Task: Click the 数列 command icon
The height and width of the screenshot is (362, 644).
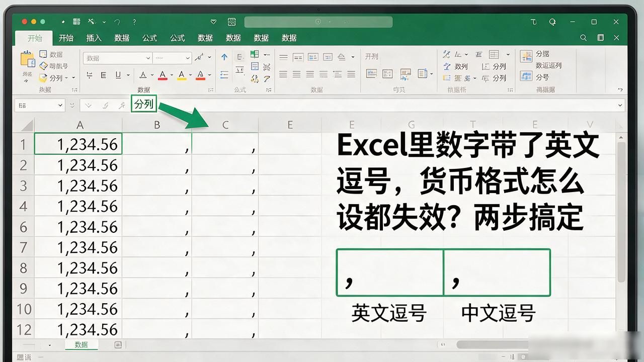Action: coord(447,66)
